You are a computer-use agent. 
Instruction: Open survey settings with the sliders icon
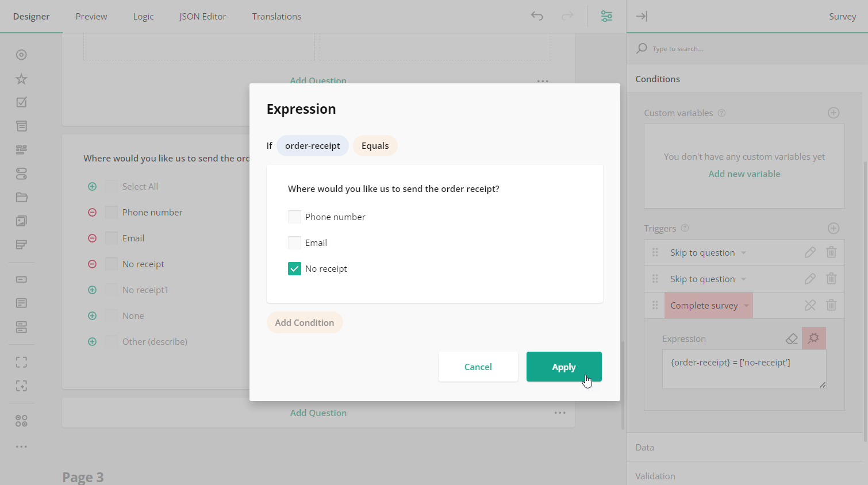pyautogui.click(x=606, y=16)
